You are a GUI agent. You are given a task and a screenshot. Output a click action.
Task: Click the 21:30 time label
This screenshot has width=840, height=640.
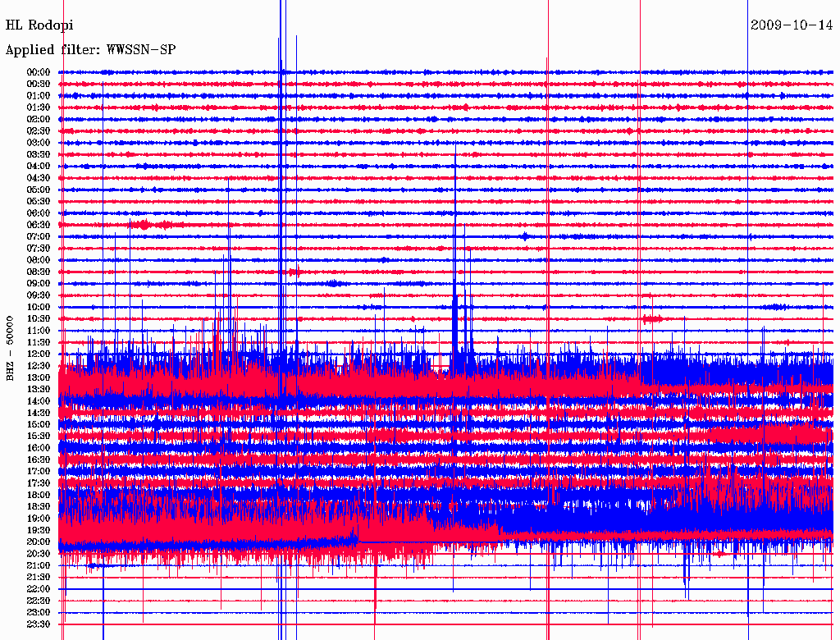39,578
